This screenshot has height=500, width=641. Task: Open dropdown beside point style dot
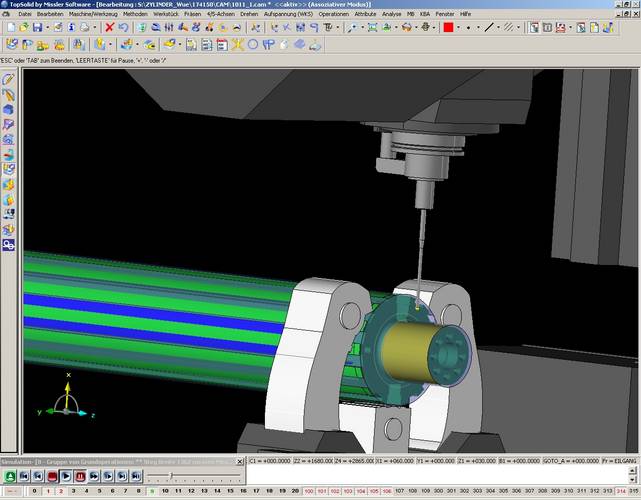pyautogui.click(x=478, y=27)
